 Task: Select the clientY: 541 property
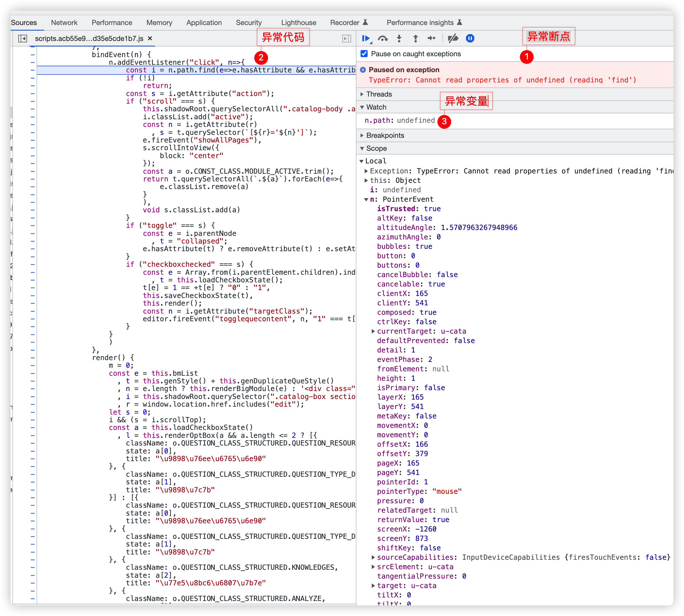coord(402,303)
